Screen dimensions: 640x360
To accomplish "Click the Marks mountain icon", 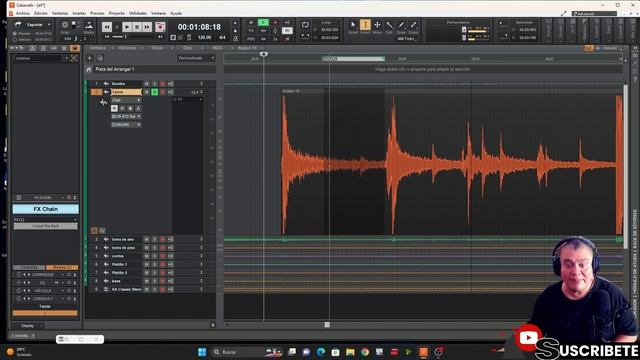I will click(x=89, y=26).
